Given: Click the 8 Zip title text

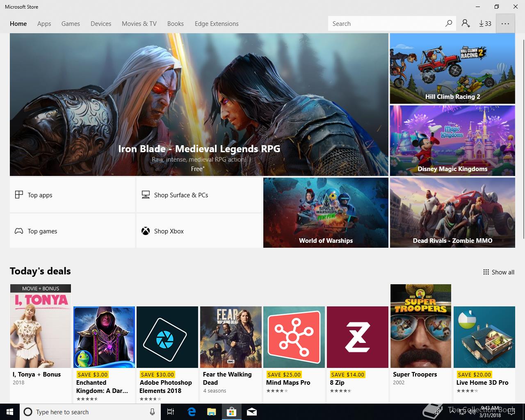Looking at the screenshot, I should pyautogui.click(x=337, y=383).
